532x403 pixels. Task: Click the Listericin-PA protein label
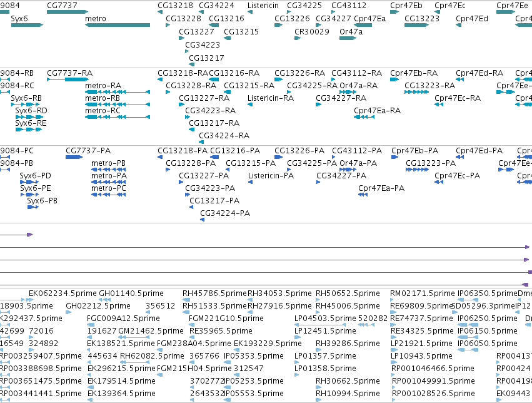(x=271, y=176)
